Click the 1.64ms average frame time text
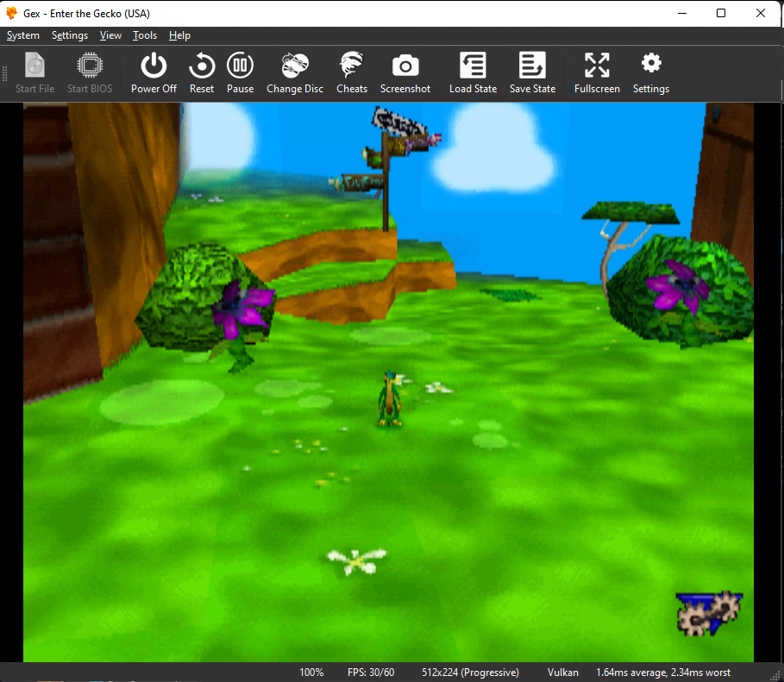784x682 pixels. pos(663,673)
